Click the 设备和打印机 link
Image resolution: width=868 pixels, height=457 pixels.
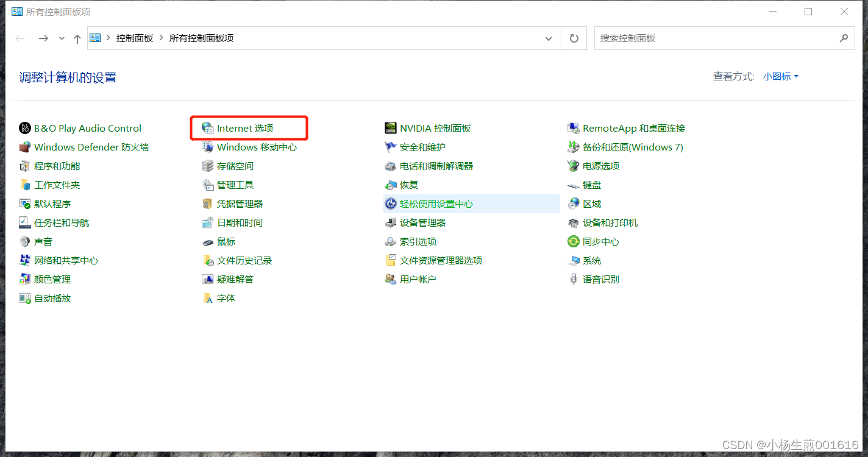point(610,222)
